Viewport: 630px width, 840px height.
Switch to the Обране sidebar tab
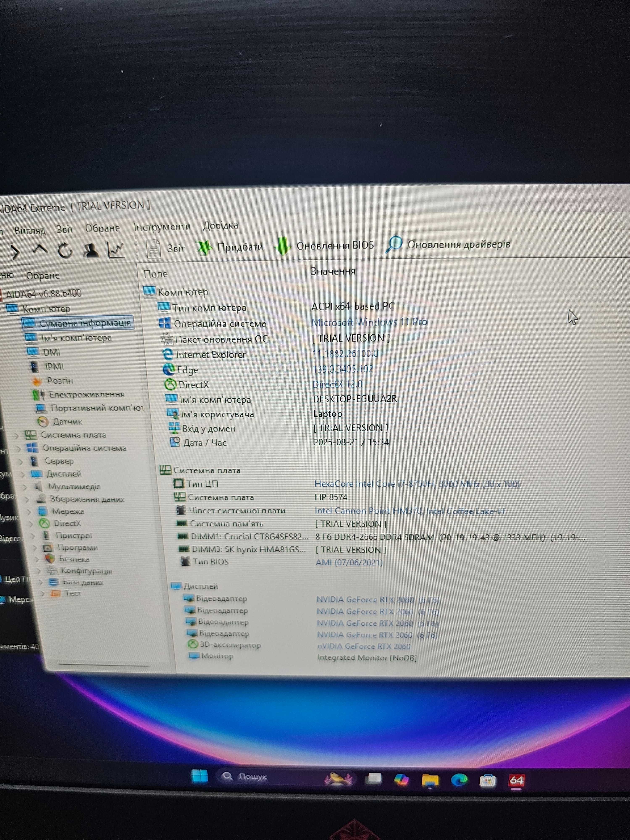pyautogui.click(x=43, y=276)
